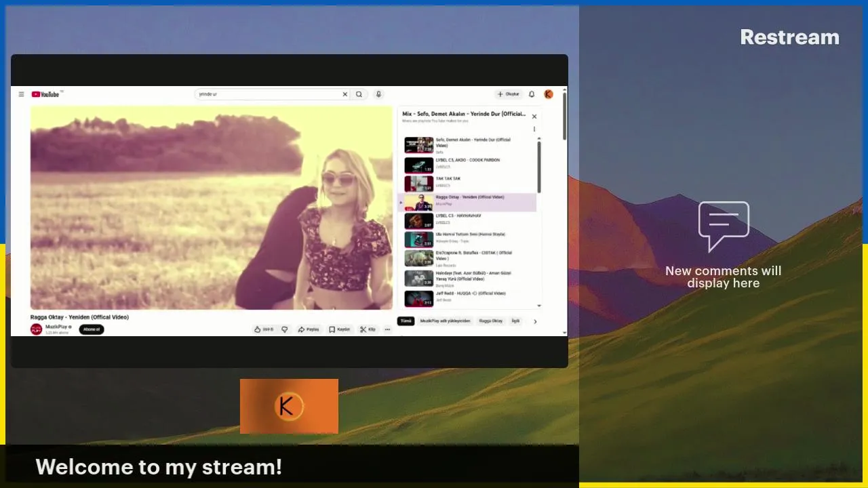Play Haindayı - Aman Güzel Yavaş Yürü
Viewport: 868px width, 488px height.
468,278
